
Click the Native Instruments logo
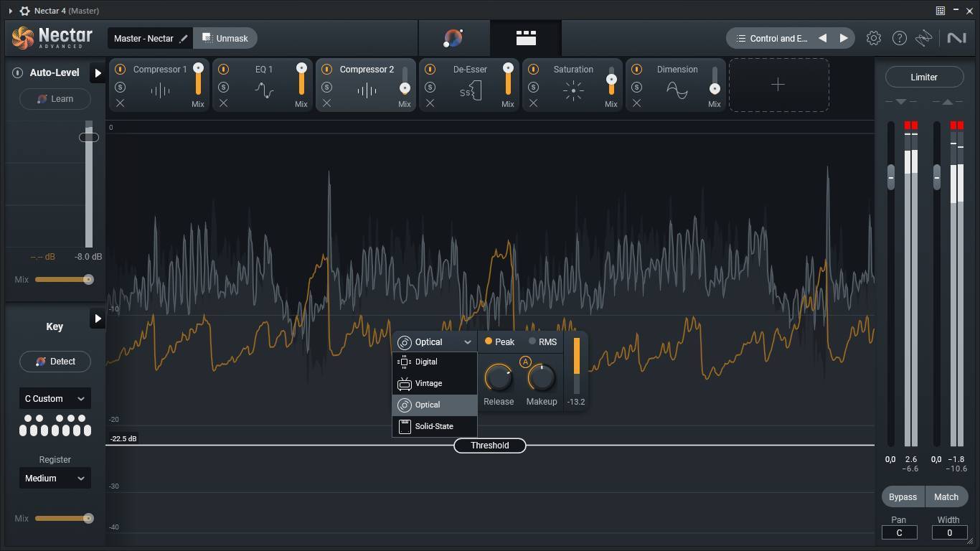[956, 38]
